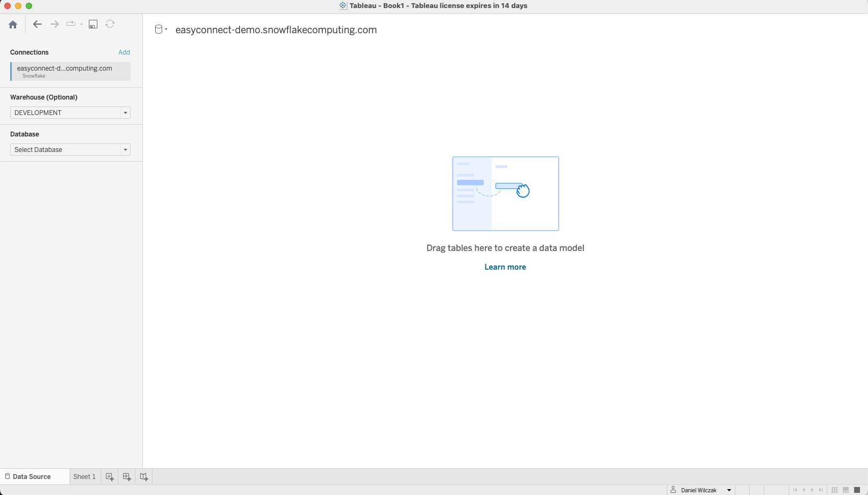Select the Data Source tab

[x=32, y=477]
